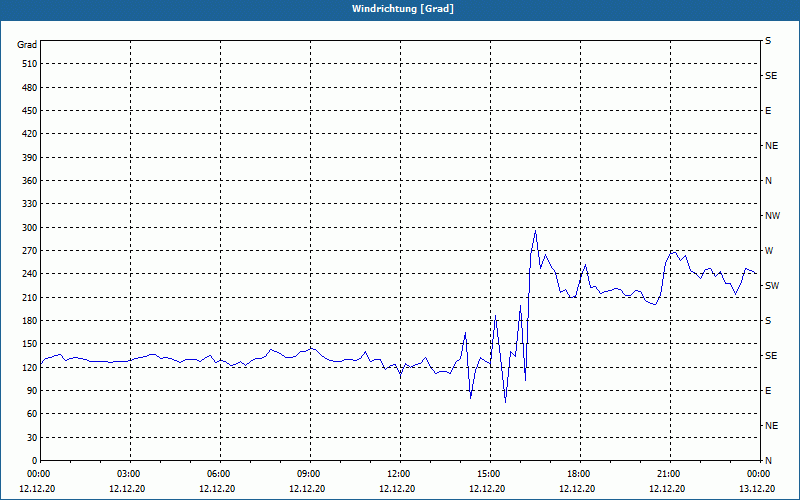
Task: Click the N compass label on the 360 gridline
Action: pyautogui.click(x=768, y=181)
